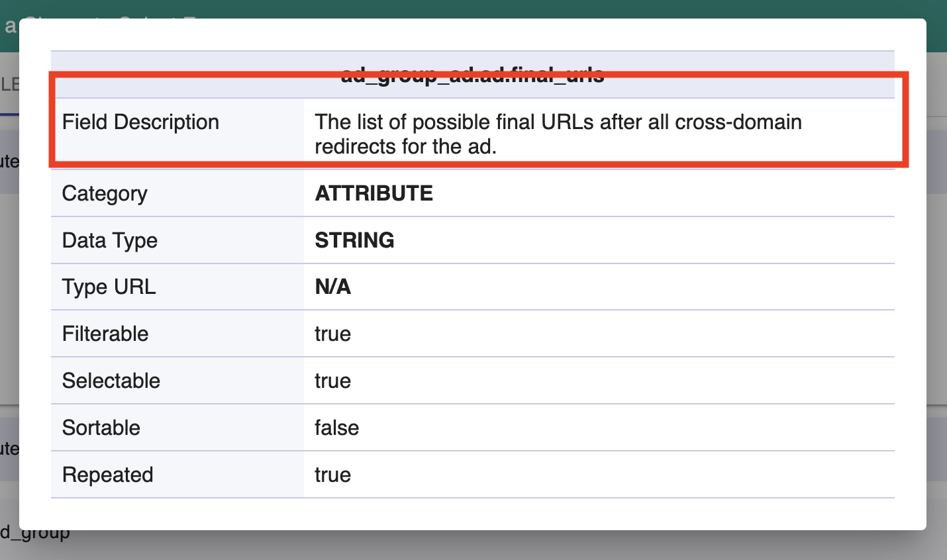Click the Field Description label

tap(140, 122)
